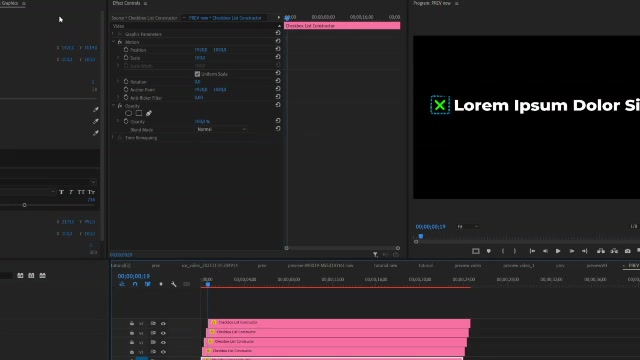Viewport: 640px width, 360px height.
Task: Reset the Blend Mode parameter
Action: click(x=278, y=129)
